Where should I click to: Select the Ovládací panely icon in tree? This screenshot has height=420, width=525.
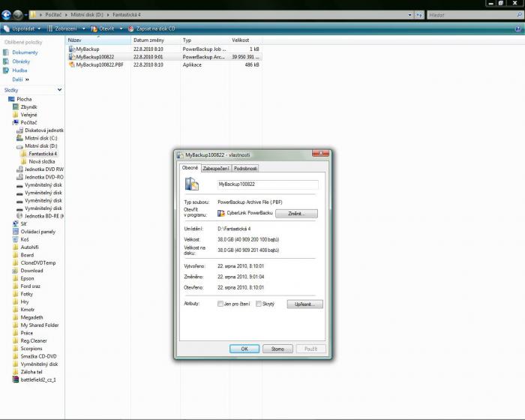coord(16,232)
